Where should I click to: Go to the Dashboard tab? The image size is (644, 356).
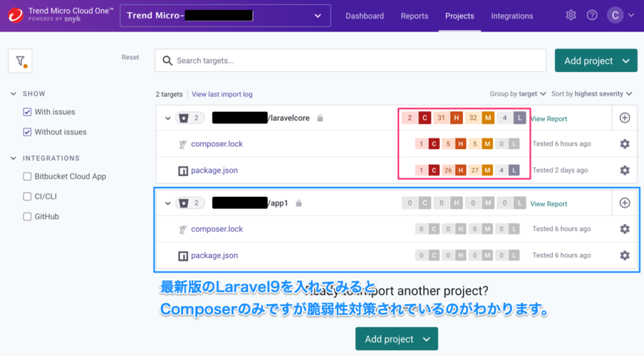(365, 15)
